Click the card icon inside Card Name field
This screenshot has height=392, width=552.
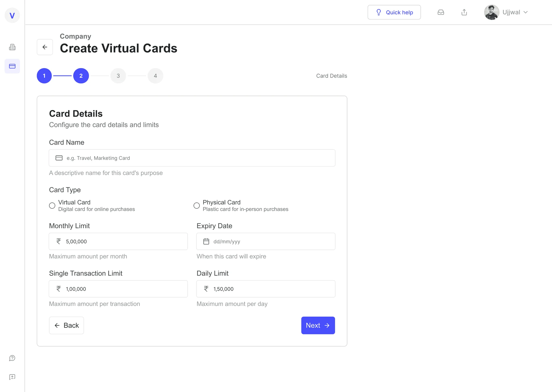tap(59, 158)
